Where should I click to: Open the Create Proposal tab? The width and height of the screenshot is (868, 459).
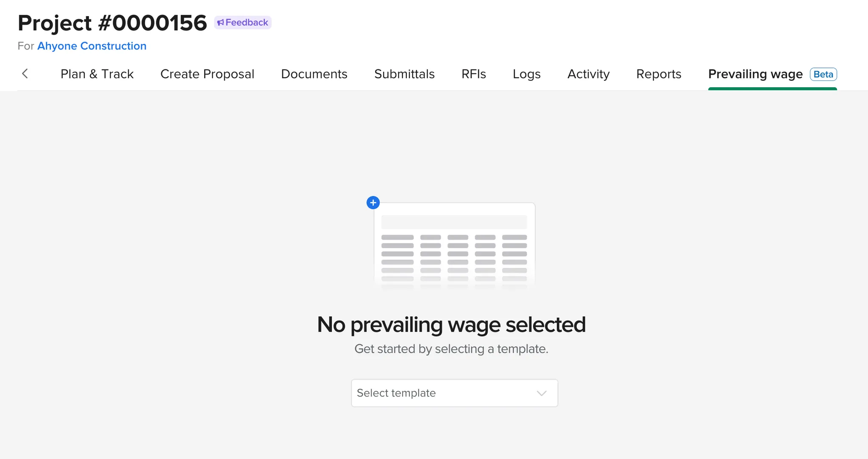click(207, 74)
